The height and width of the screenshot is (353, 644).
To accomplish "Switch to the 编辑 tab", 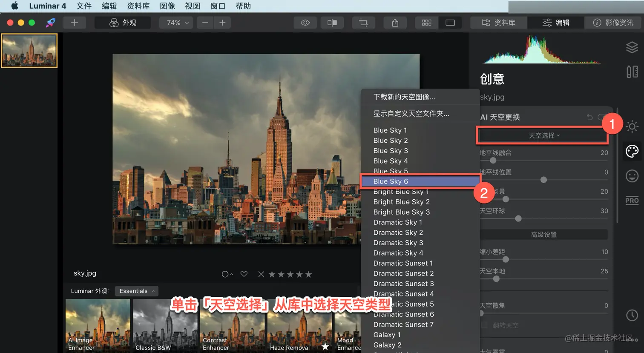I will 555,23.
